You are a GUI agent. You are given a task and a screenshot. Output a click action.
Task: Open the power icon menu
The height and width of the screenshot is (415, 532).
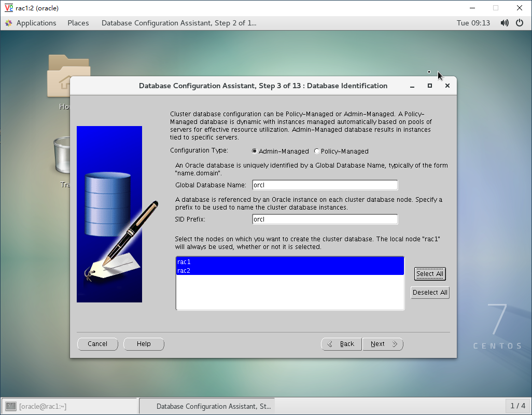pyautogui.click(x=520, y=23)
